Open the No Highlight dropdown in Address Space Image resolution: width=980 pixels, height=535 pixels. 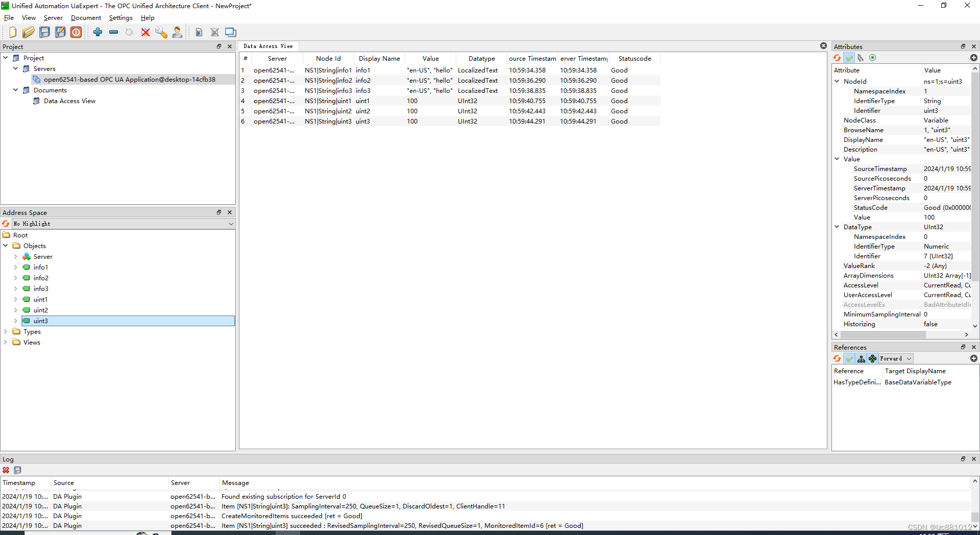(124, 224)
